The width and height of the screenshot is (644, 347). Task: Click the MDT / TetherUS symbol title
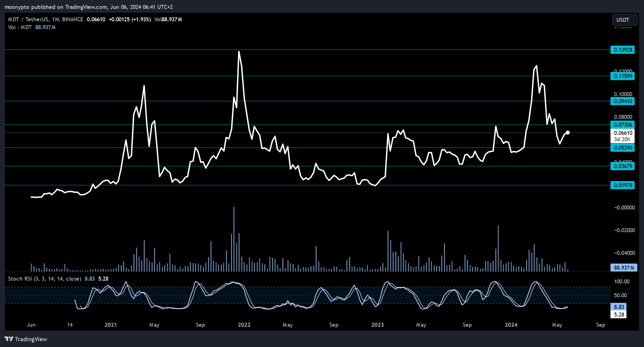click(x=45, y=19)
